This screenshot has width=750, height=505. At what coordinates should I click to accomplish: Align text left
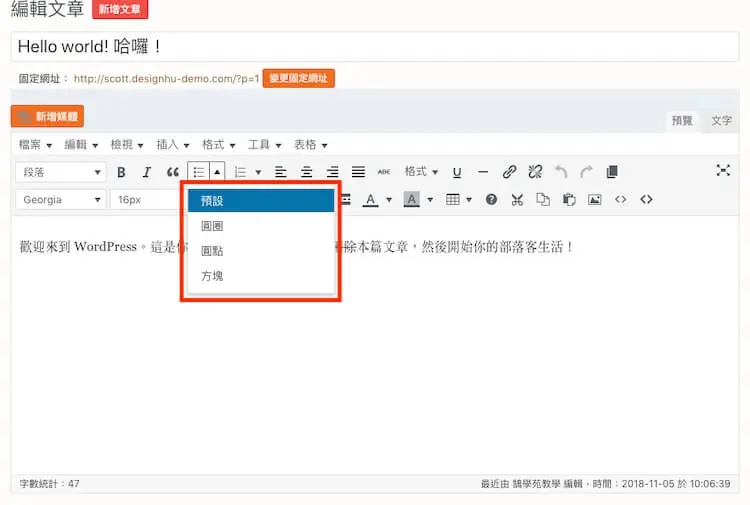point(280,172)
